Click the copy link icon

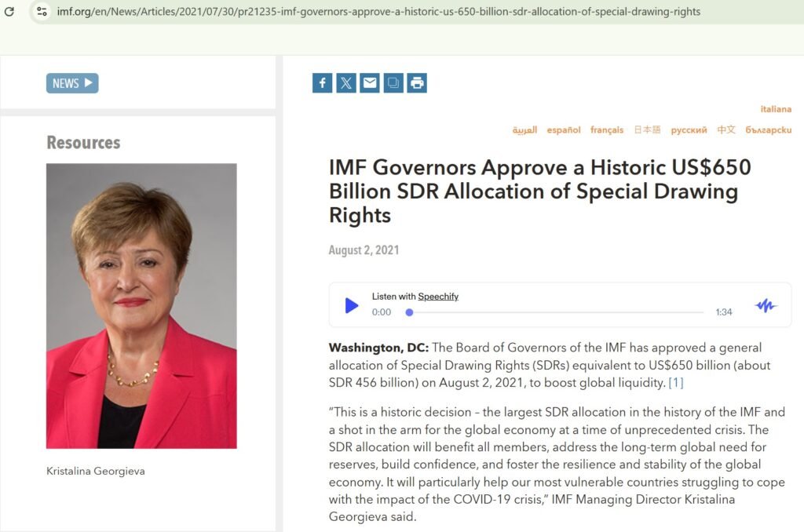(393, 83)
